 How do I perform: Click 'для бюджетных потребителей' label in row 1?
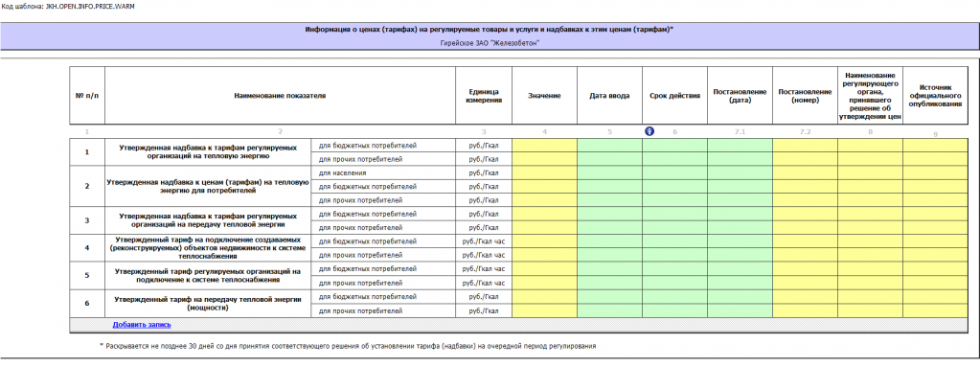[368, 146]
